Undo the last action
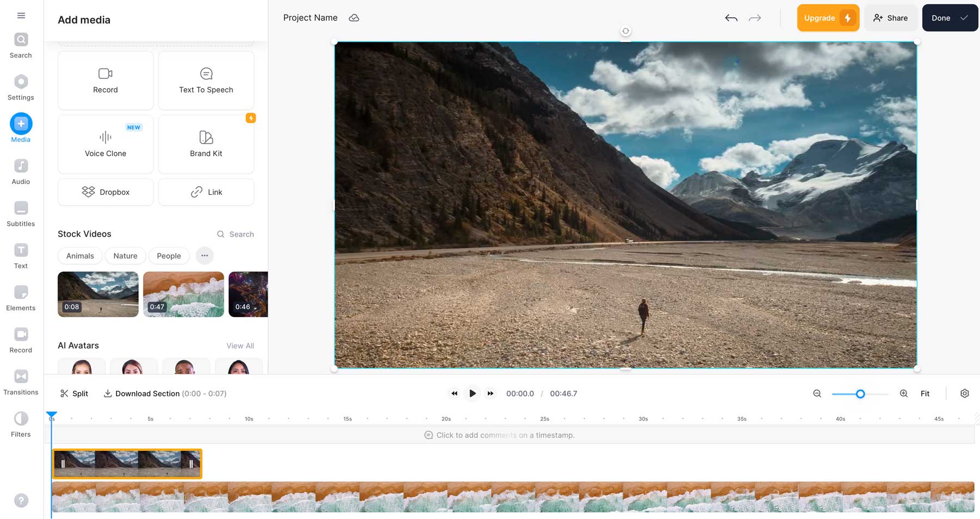980x519 pixels. (731, 17)
